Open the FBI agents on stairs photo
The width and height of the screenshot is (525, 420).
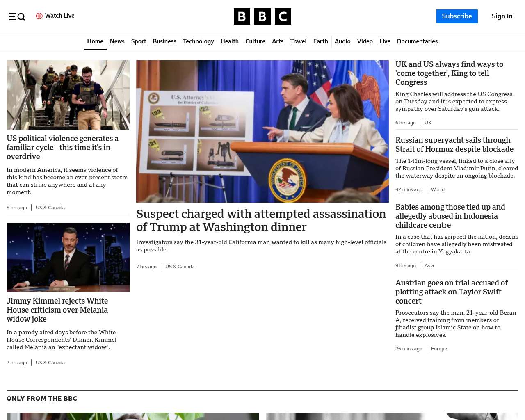click(x=68, y=95)
